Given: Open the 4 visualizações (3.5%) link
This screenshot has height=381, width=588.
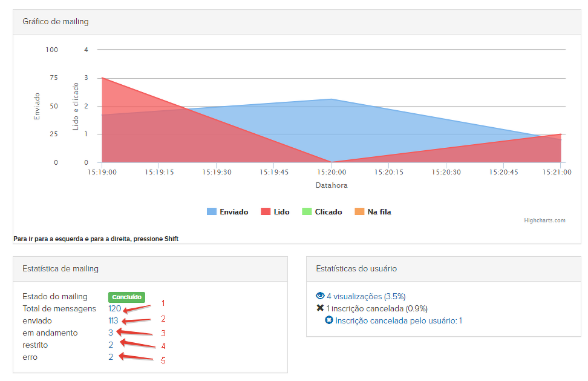Looking at the screenshot, I should 366,296.
